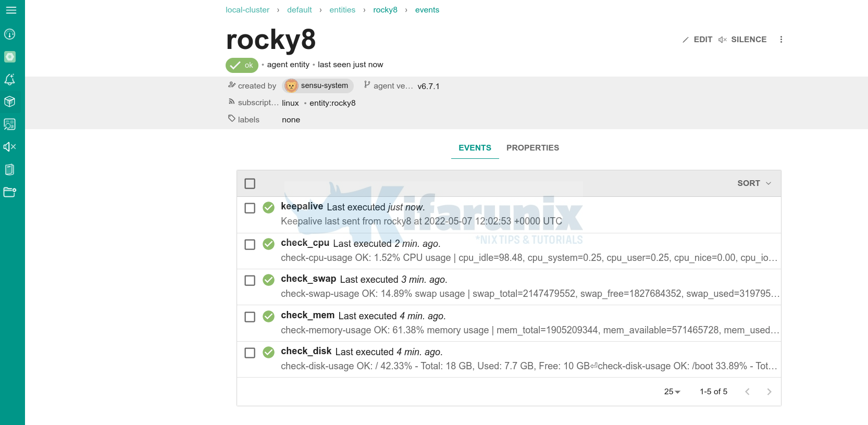Click the sensu-system avatar icon
868x425 pixels.
click(x=291, y=86)
